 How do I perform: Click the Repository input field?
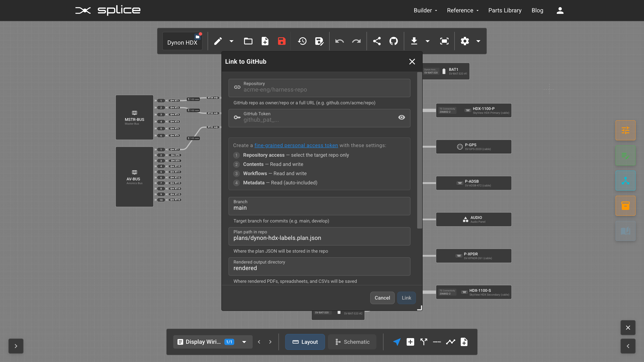tap(319, 88)
